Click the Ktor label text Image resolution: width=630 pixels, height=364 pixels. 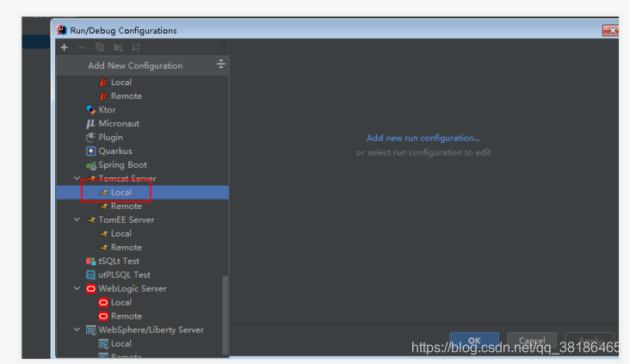pyautogui.click(x=107, y=109)
